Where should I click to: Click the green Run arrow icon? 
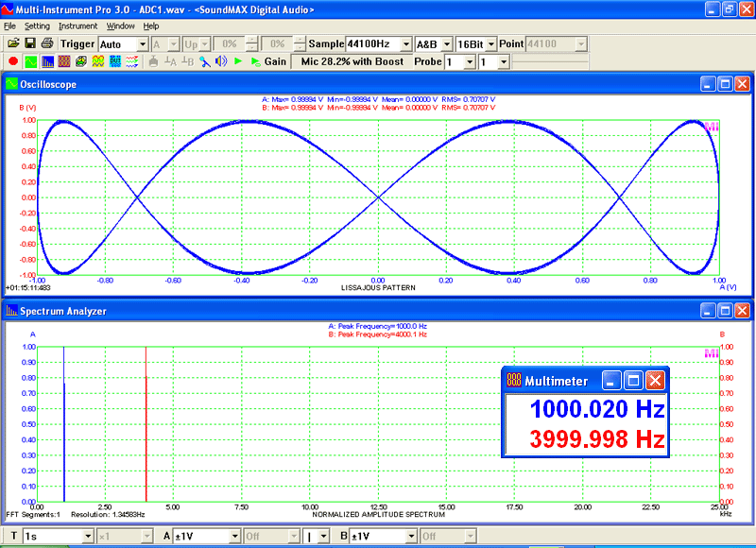pos(236,60)
